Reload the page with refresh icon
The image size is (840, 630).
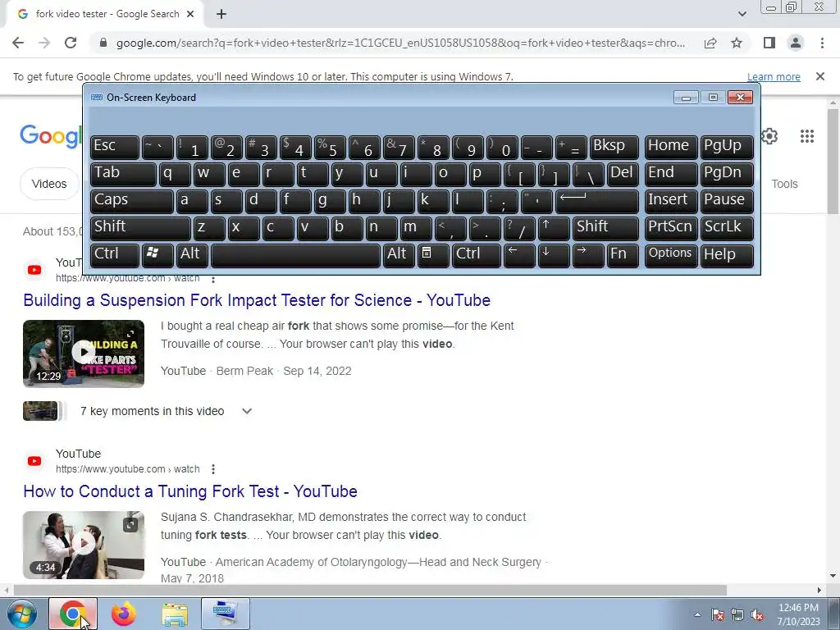coord(71,43)
